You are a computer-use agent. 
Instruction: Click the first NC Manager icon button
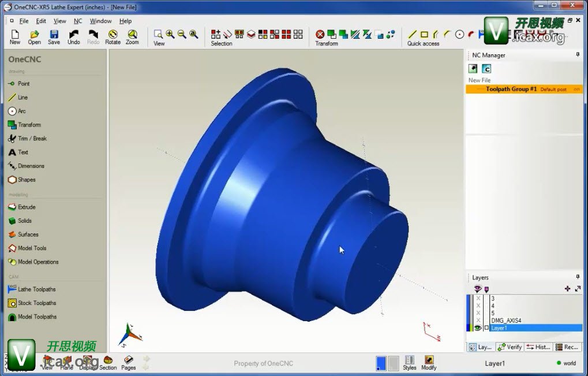tap(473, 69)
